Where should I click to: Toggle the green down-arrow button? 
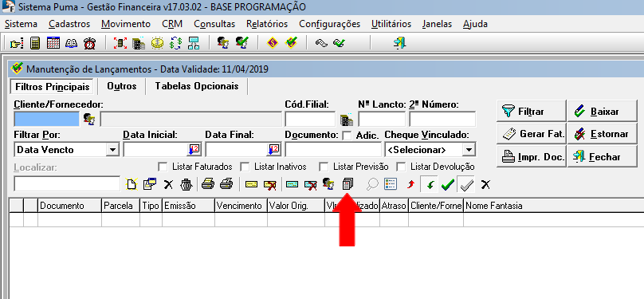[x=430, y=185]
